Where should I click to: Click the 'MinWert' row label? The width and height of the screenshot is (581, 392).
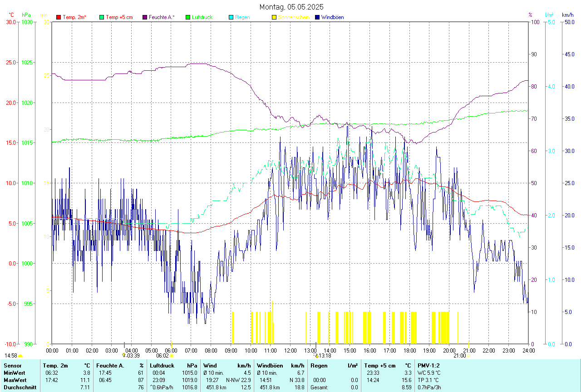[15, 372]
